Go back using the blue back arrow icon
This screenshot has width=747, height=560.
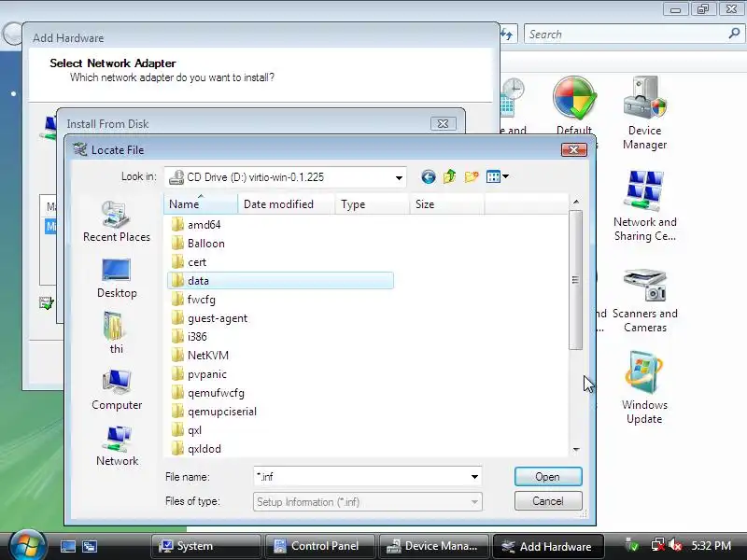[428, 177]
